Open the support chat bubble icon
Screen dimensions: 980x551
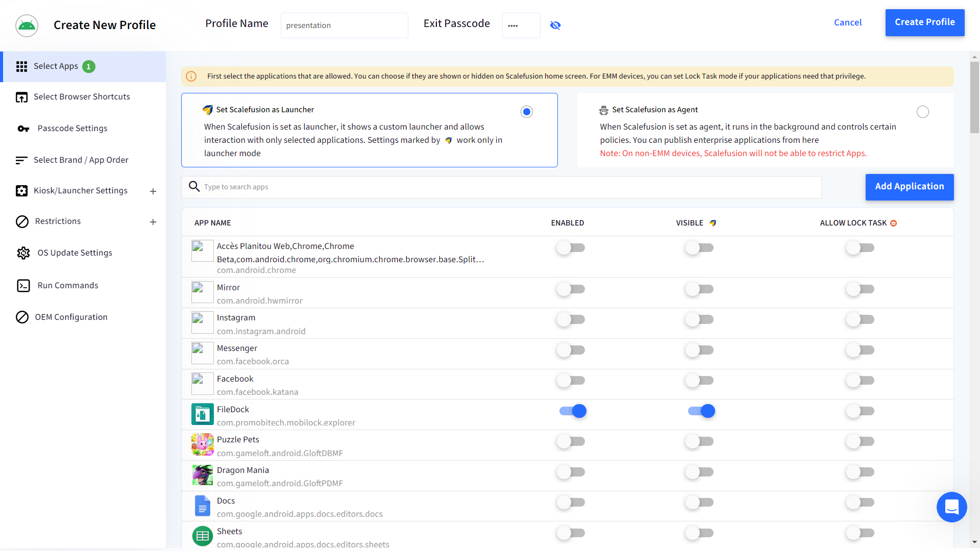951,507
